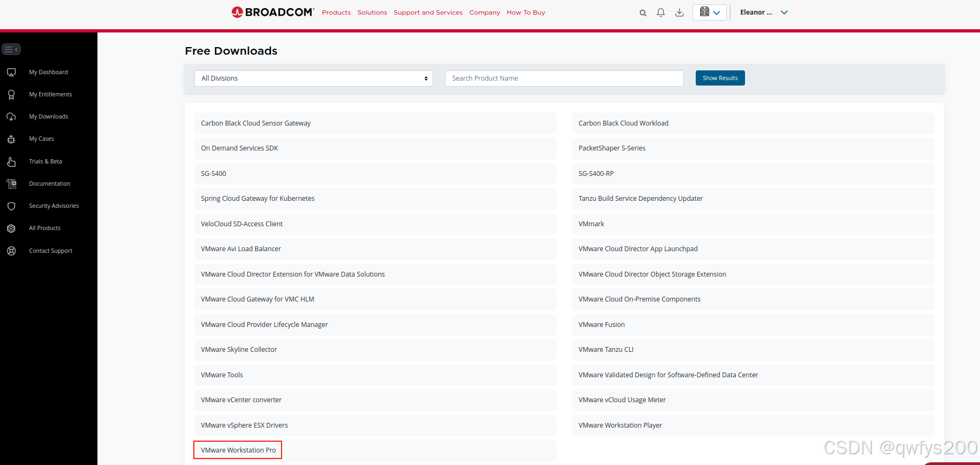Go to My Dashboard

[48, 72]
